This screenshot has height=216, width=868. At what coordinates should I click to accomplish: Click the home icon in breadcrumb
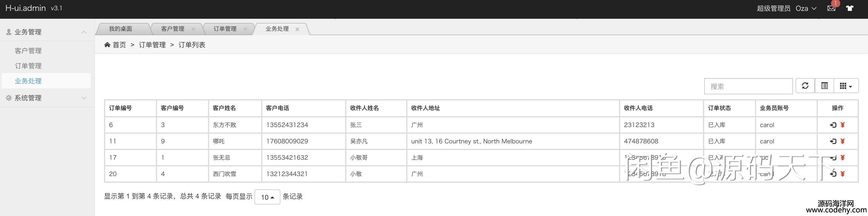[x=107, y=45]
